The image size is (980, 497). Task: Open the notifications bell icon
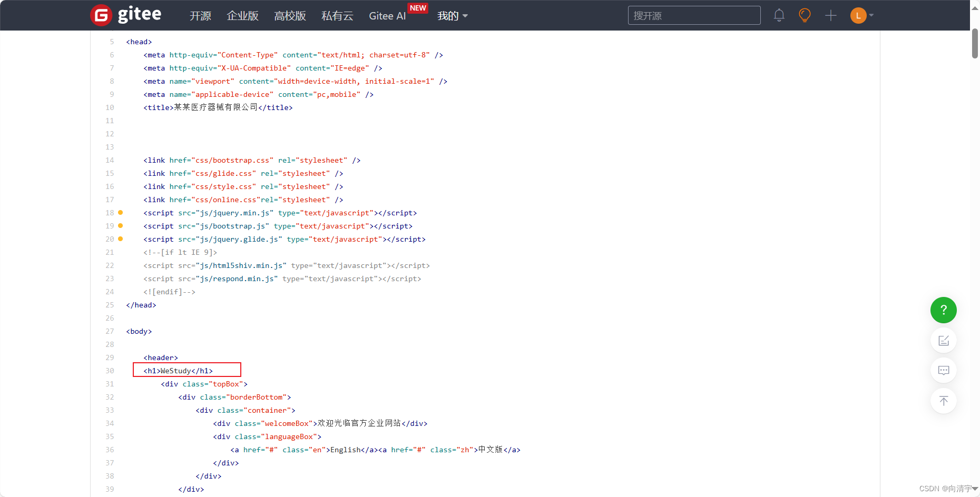(x=779, y=15)
